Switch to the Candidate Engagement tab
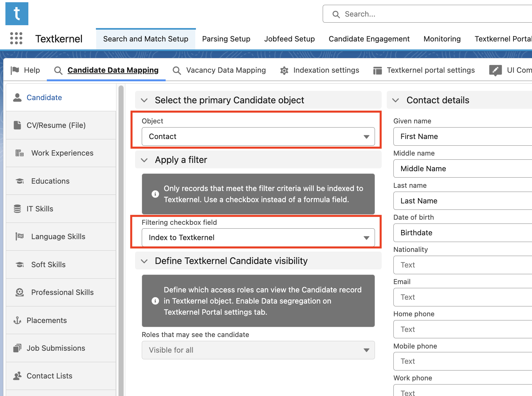Image resolution: width=532 pixels, height=396 pixels. [369, 39]
